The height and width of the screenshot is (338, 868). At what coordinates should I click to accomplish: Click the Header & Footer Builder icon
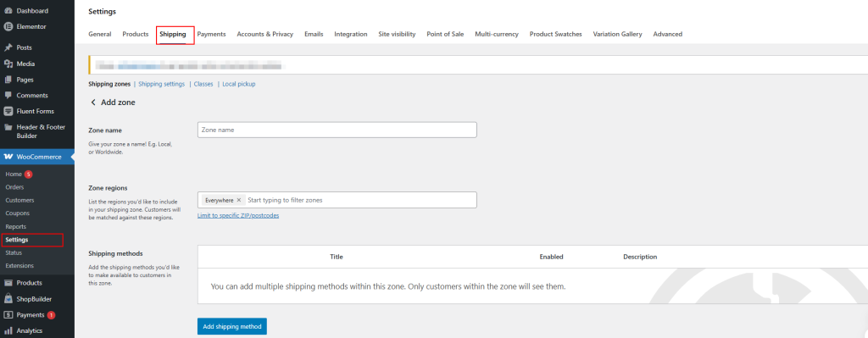pos(8,127)
